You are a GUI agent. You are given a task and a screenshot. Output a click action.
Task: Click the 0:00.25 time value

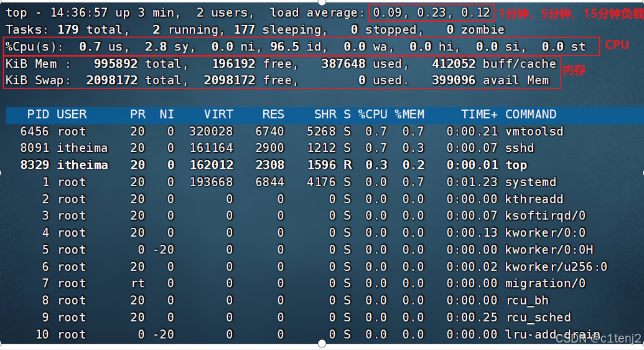472,318
